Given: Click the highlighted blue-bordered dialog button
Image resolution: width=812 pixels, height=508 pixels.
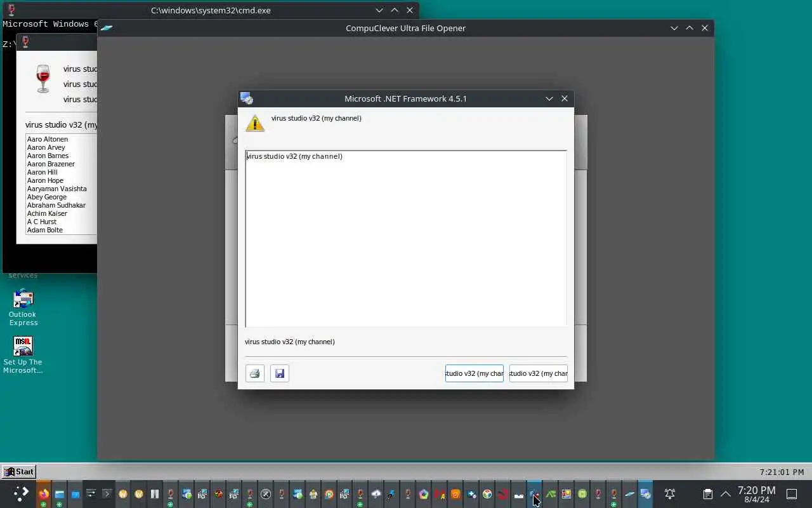Looking at the screenshot, I should [475, 373].
